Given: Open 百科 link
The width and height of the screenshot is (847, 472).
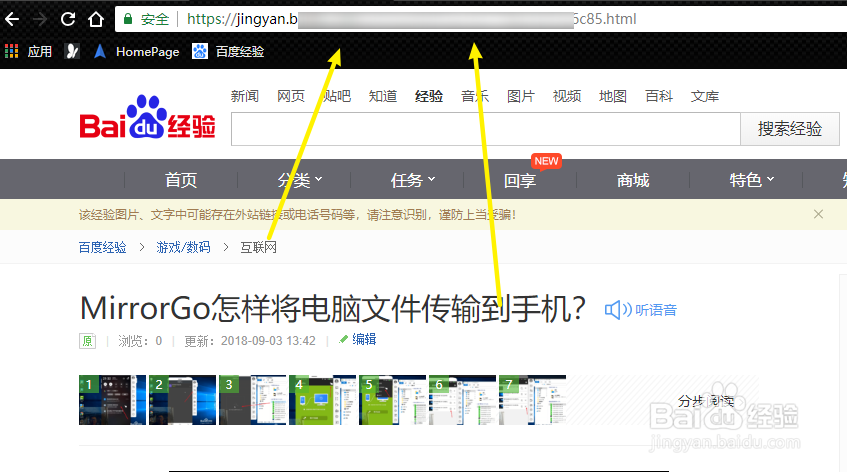Looking at the screenshot, I should tap(659, 96).
